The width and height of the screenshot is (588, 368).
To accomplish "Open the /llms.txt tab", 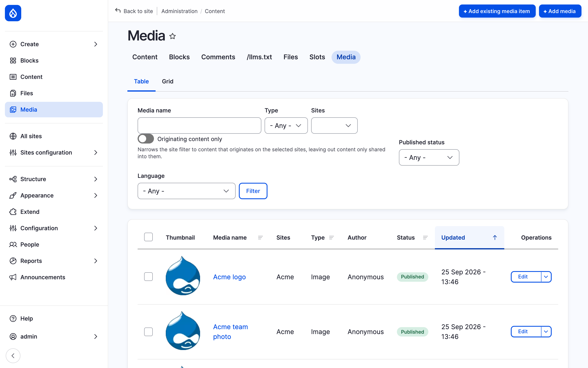I will pyautogui.click(x=259, y=57).
